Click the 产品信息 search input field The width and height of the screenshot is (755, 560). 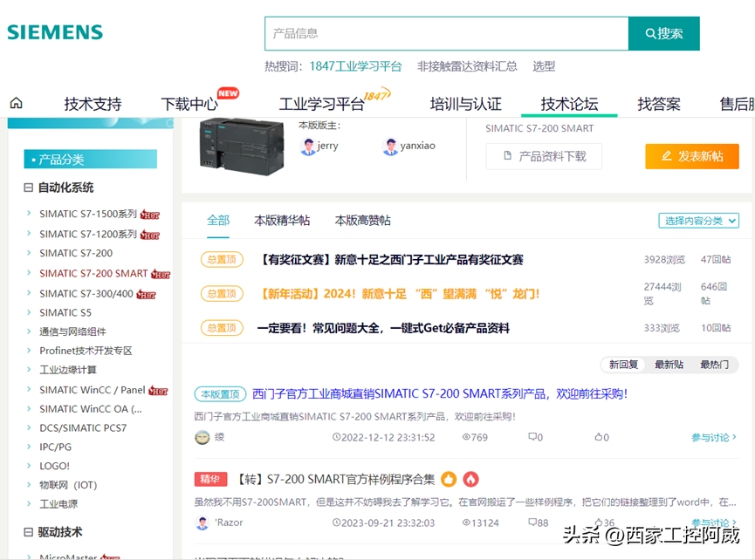pyautogui.click(x=446, y=33)
